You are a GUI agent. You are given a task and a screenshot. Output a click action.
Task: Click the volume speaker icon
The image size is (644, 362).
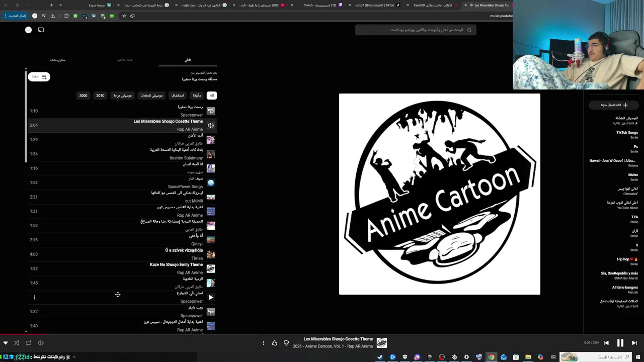41,343
